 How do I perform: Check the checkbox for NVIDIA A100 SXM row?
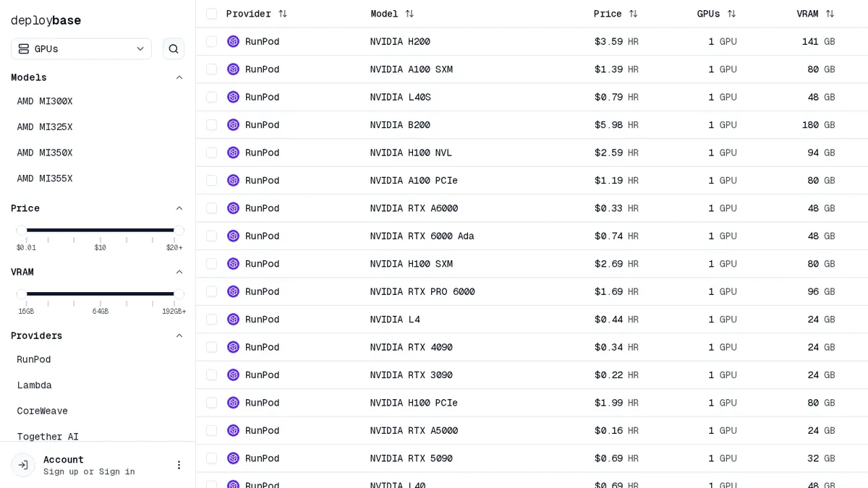pyautogui.click(x=211, y=69)
